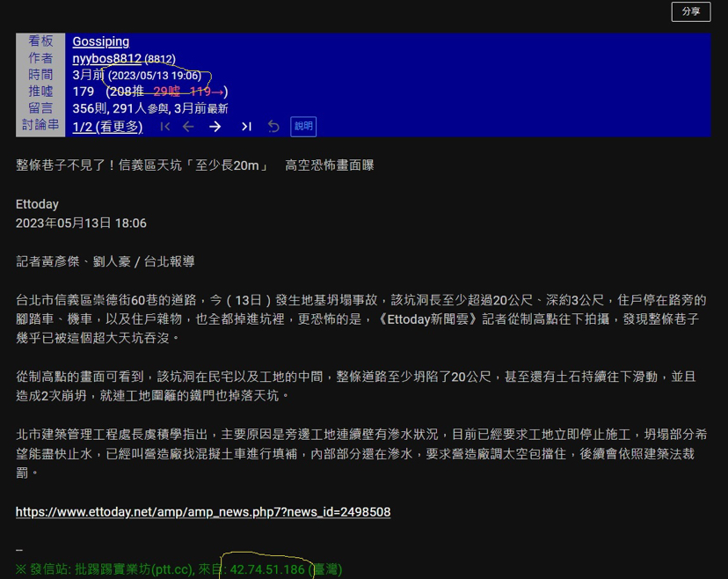Open the ettoday.net news URL link
This screenshot has height=579, width=728.
coord(203,511)
